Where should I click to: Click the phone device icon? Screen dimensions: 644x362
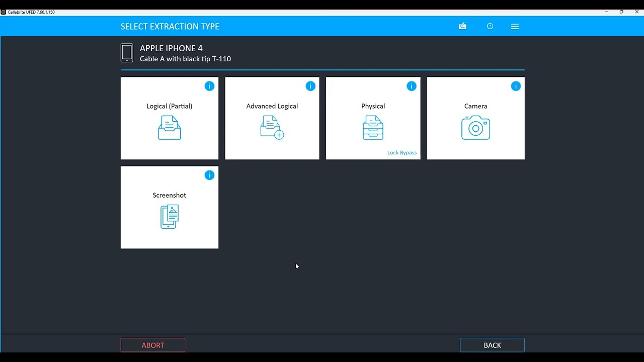tap(127, 53)
